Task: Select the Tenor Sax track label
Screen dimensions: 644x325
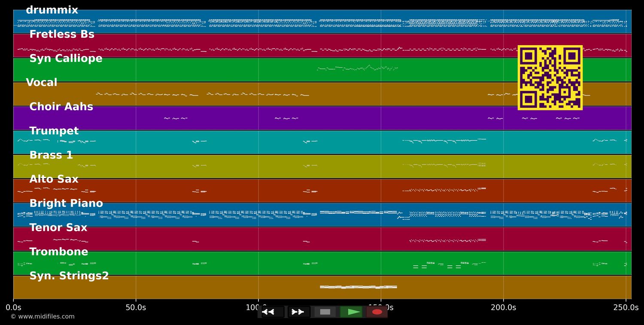Action: (58, 228)
